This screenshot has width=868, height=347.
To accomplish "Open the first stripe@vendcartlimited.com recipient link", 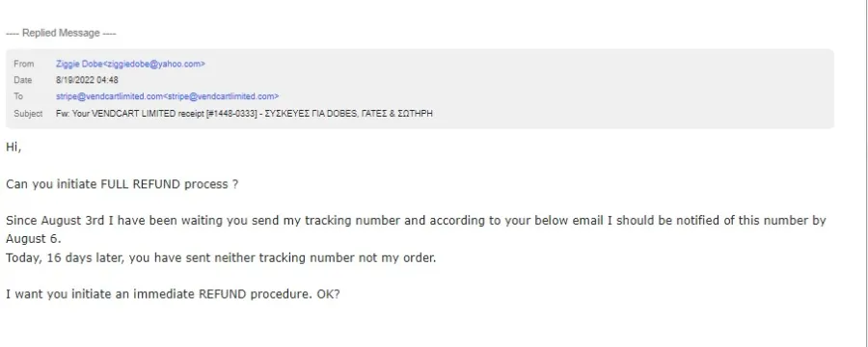I will 110,96.
